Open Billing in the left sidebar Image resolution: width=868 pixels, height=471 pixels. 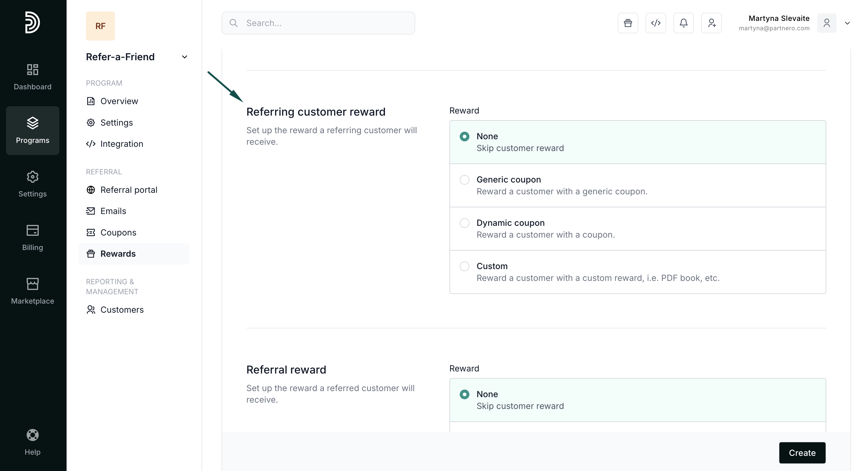point(32,238)
